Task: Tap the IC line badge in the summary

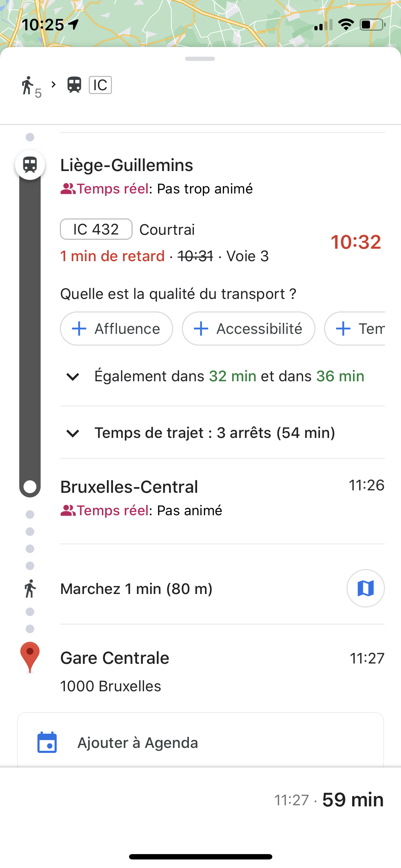Action: [100, 85]
